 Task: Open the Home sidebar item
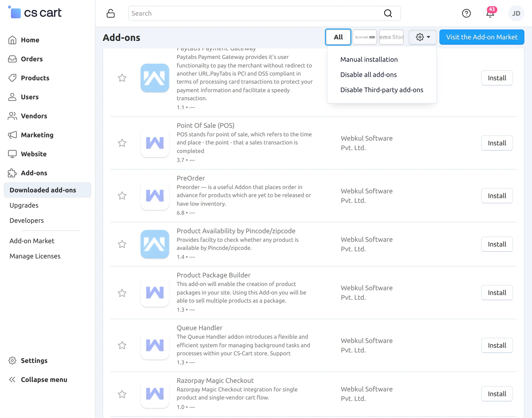(x=30, y=40)
